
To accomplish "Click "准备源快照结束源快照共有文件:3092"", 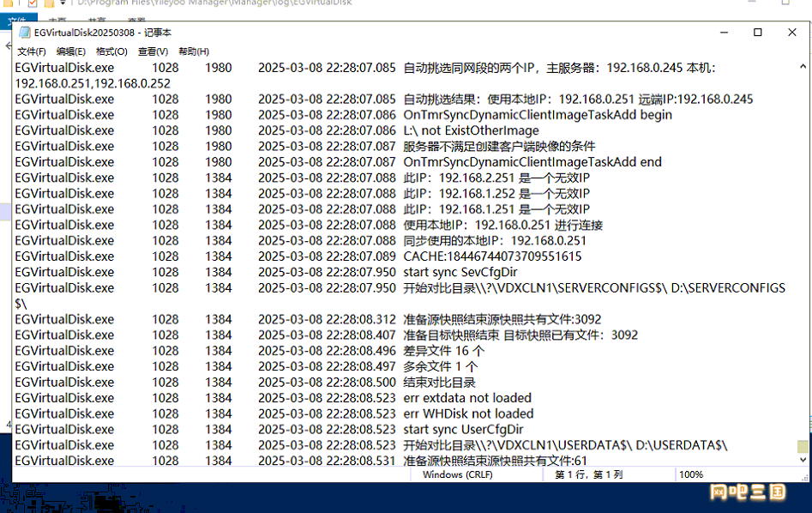I will (502, 319).
